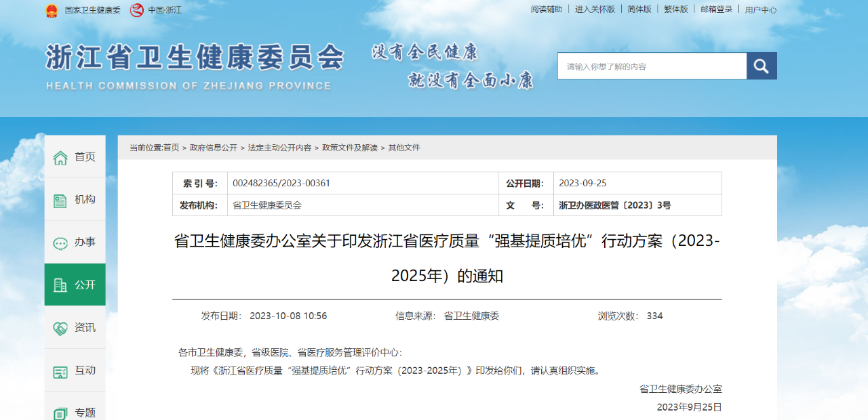This screenshot has height=420, width=868.
Task: Open the 专题 sidebar menu item
Action: [75, 406]
